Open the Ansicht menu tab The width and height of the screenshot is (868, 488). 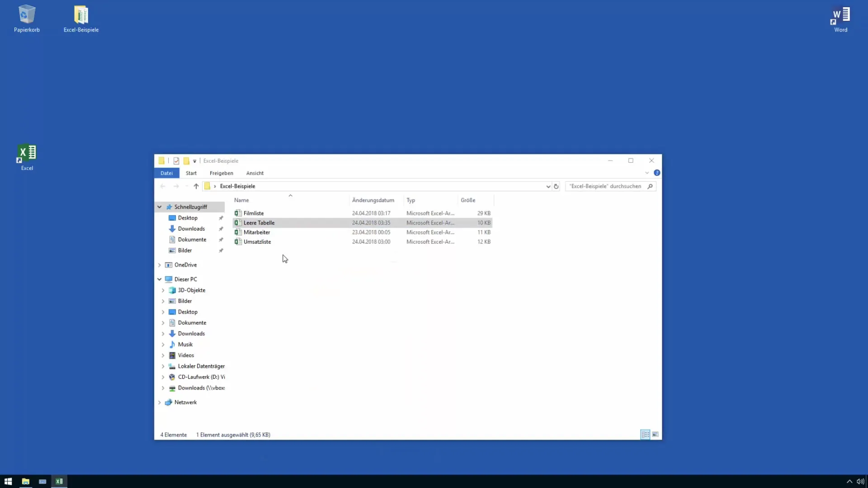255,173
